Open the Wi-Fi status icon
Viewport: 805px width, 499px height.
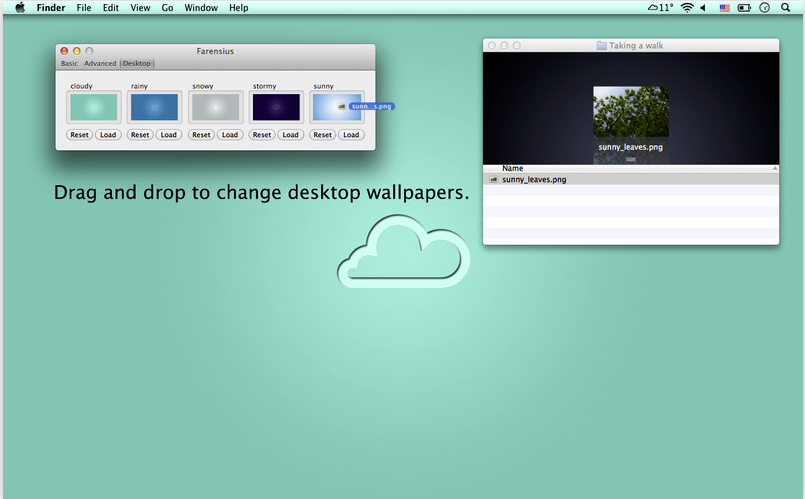(687, 7)
